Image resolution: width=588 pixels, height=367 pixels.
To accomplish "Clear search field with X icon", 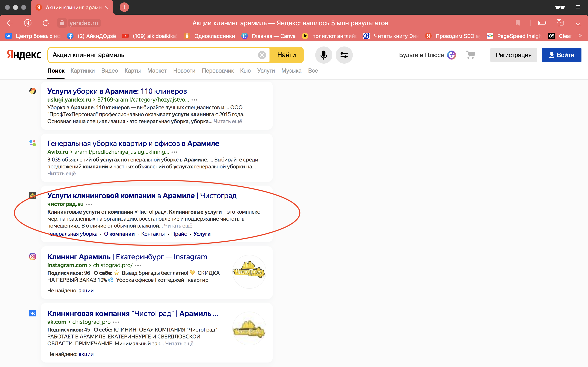I will pyautogui.click(x=262, y=55).
